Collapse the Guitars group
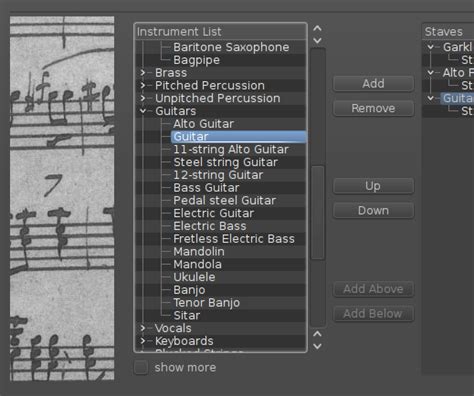This screenshot has width=474, height=396. pos(143,111)
